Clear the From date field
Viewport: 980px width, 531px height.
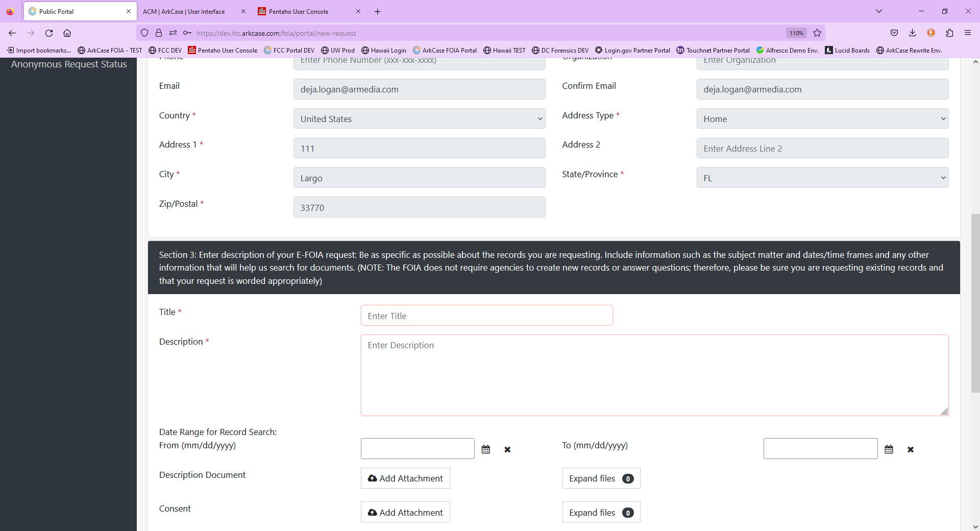tap(507, 449)
